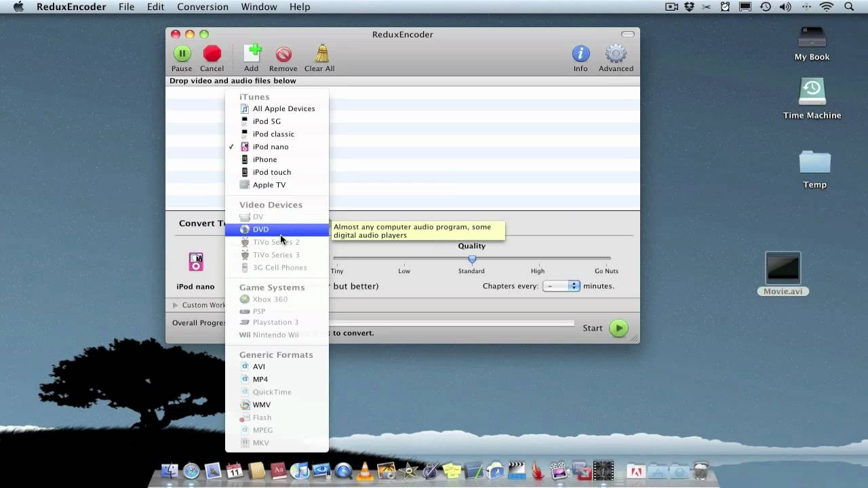
Task: Click the toolbar hide pill button
Action: click(628, 34)
